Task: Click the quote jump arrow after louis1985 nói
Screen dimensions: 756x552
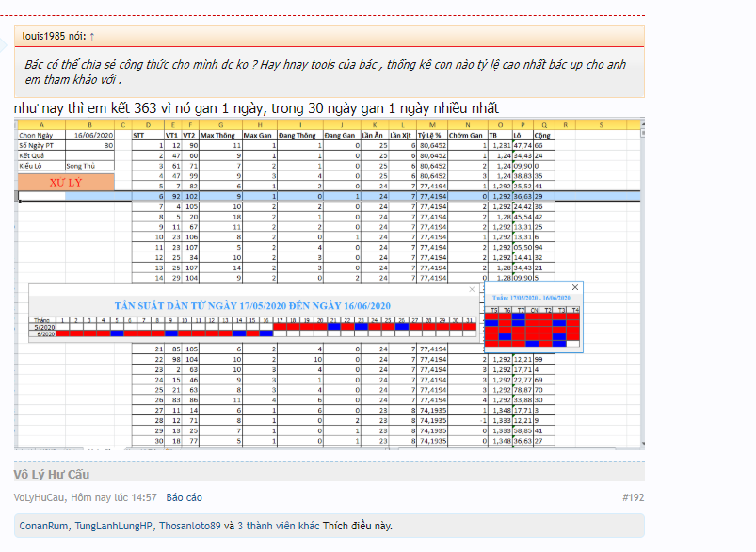Action: (x=91, y=37)
